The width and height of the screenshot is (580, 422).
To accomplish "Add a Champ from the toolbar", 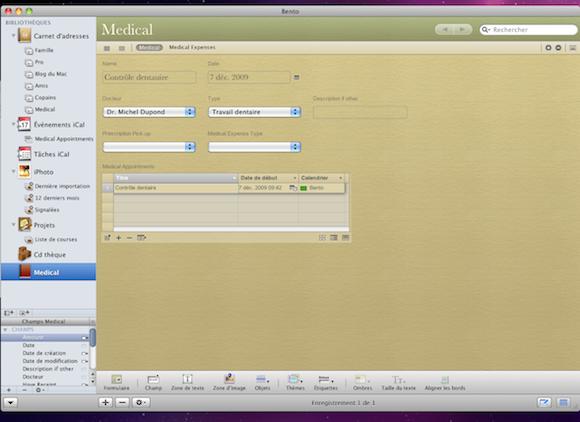I will click(153, 382).
